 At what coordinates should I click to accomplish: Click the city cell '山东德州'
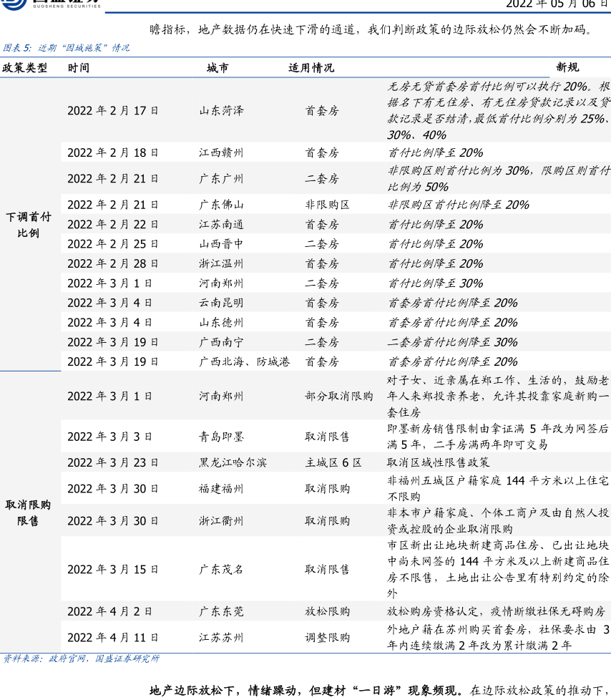(x=221, y=323)
